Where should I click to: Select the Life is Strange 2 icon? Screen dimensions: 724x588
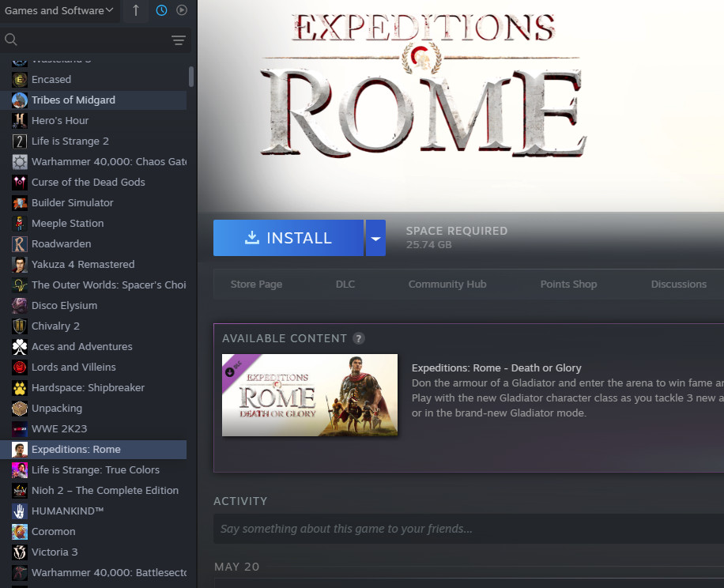coord(20,141)
